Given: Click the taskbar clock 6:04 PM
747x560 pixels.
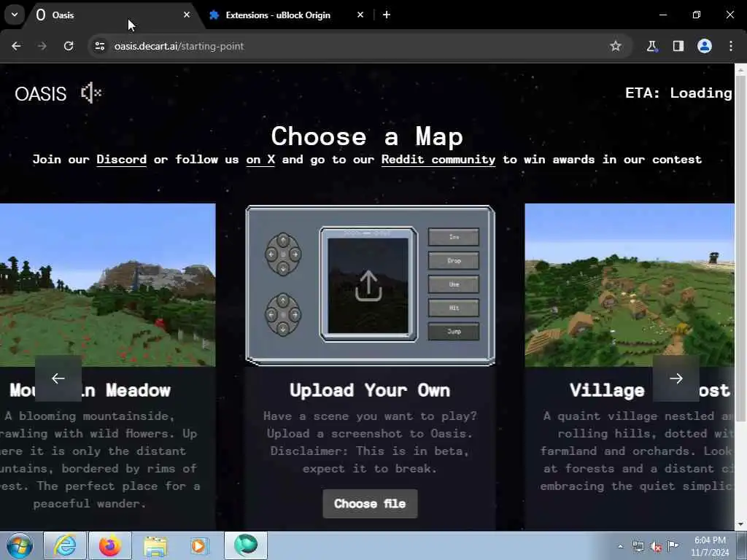Looking at the screenshot, I should pyautogui.click(x=710, y=540).
